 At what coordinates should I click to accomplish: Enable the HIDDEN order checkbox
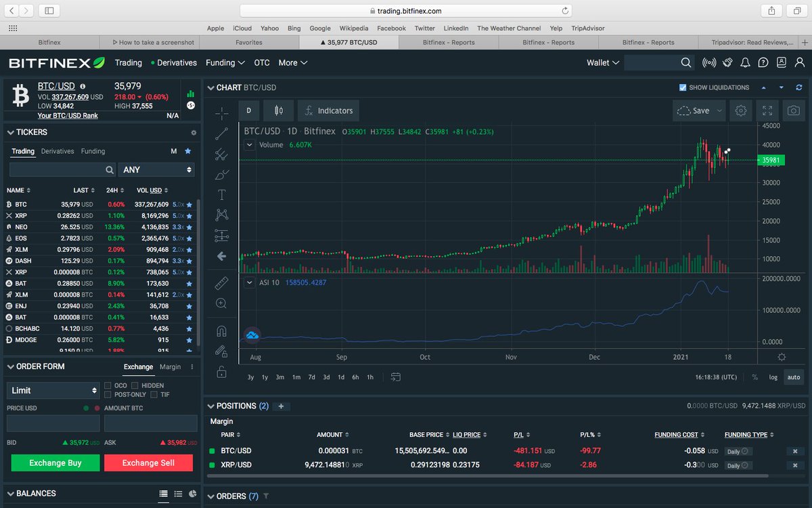pyautogui.click(x=135, y=385)
